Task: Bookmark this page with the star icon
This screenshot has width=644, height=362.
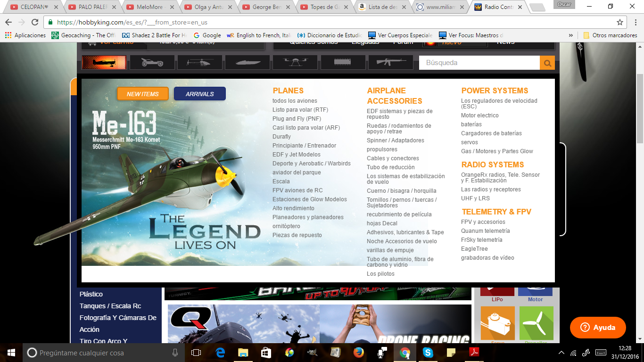Action: [620, 22]
